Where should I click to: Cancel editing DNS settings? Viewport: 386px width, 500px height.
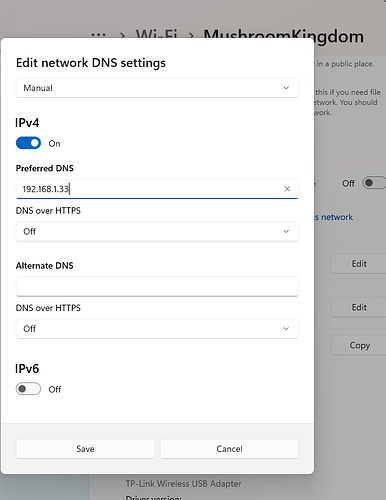(229, 449)
